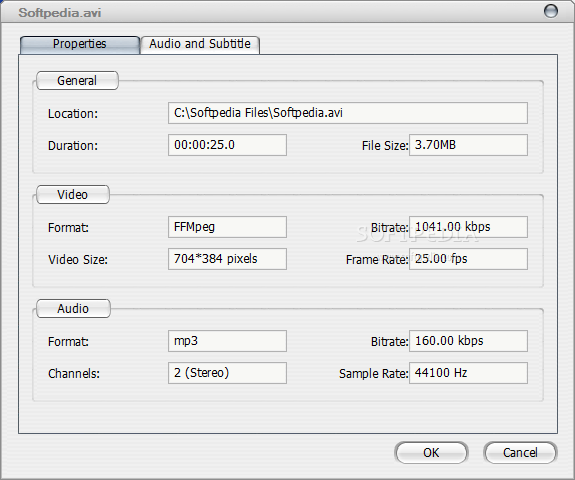Cancel the properties dialog

[x=520, y=452]
